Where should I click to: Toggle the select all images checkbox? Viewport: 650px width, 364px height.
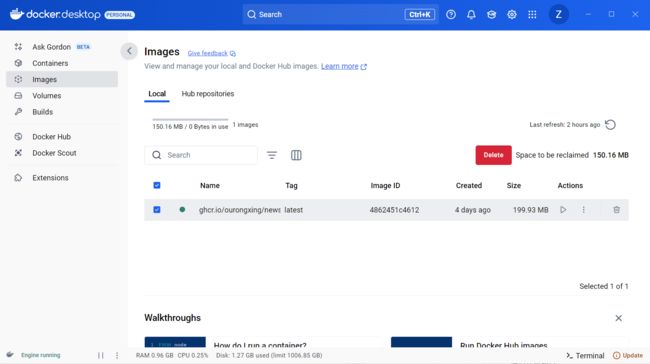pyautogui.click(x=157, y=185)
